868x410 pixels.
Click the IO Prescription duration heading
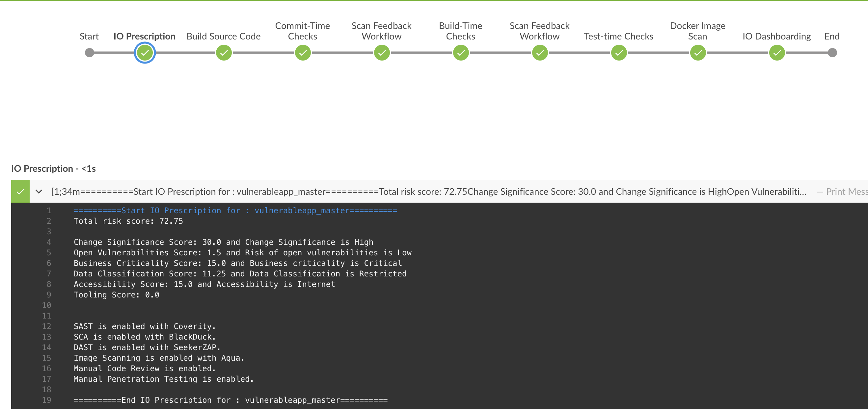(53, 168)
